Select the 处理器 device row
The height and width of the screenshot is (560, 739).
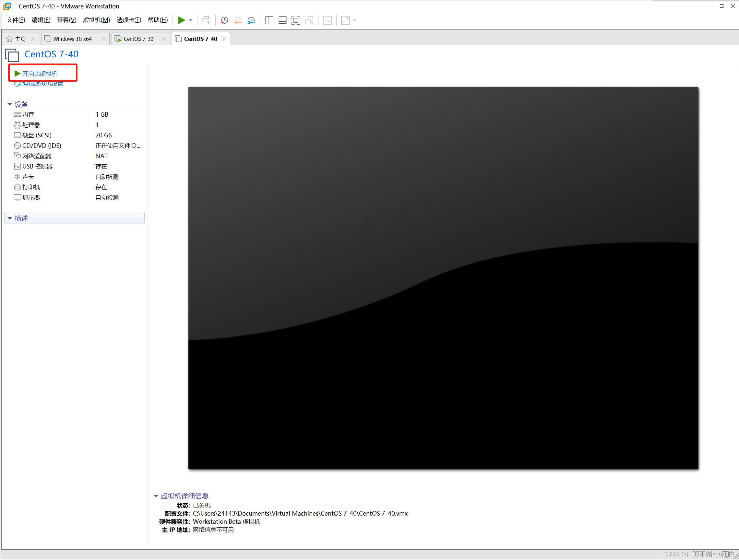tap(78, 125)
